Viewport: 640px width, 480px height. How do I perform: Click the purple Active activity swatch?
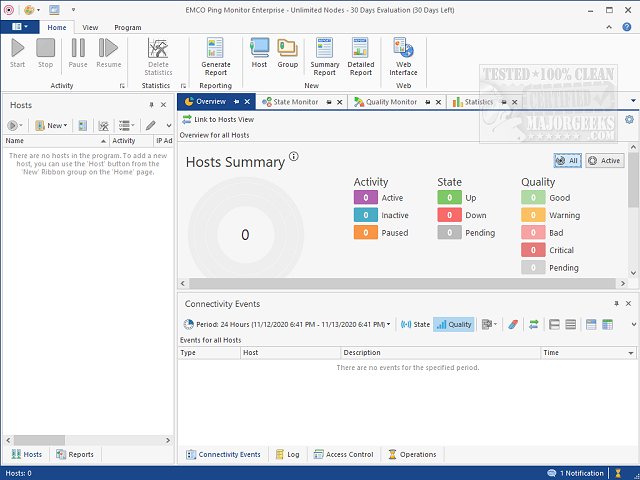tap(365, 198)
